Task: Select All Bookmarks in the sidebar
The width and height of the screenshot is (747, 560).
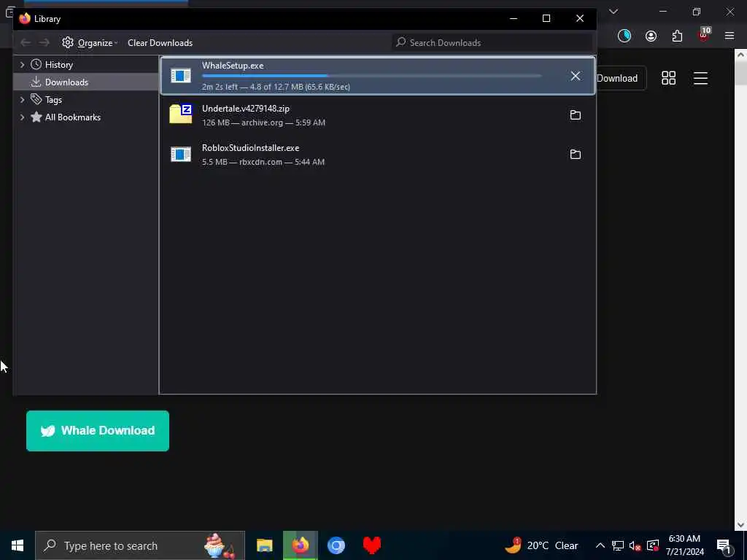Action: (x=73, y=117)
